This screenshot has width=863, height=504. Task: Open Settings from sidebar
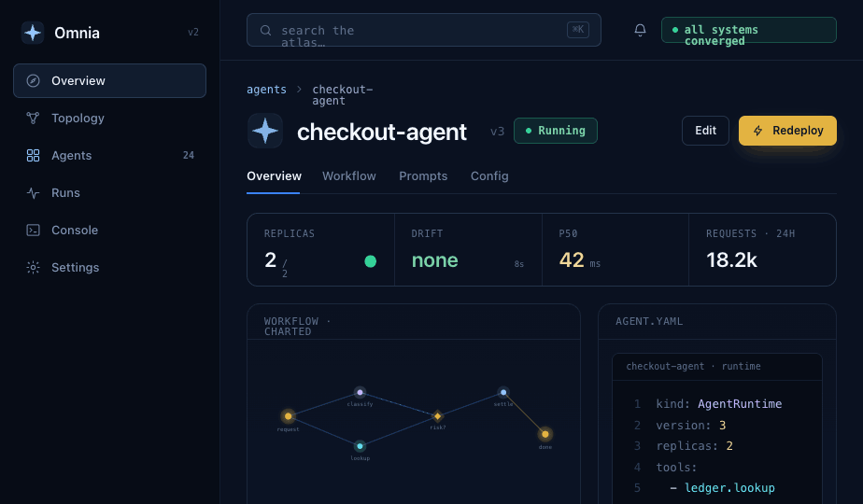[109, 268]
